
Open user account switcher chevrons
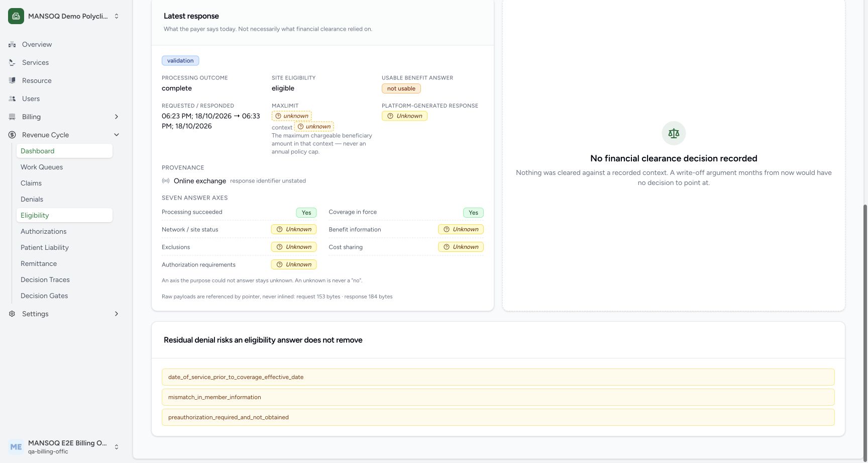[x=117, y=447]
